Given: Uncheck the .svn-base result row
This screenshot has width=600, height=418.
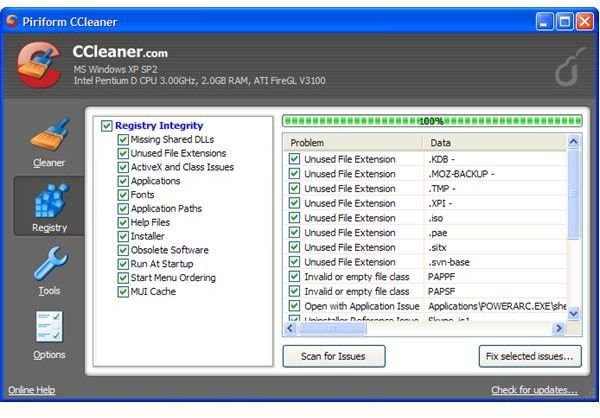Looking at the screenshot, I should (x=294, y=262).
